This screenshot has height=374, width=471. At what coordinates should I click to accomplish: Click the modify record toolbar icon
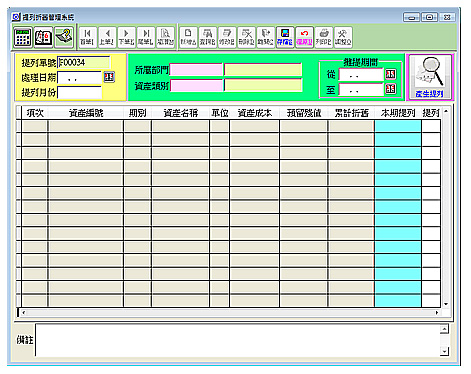(x=227, y=37)
